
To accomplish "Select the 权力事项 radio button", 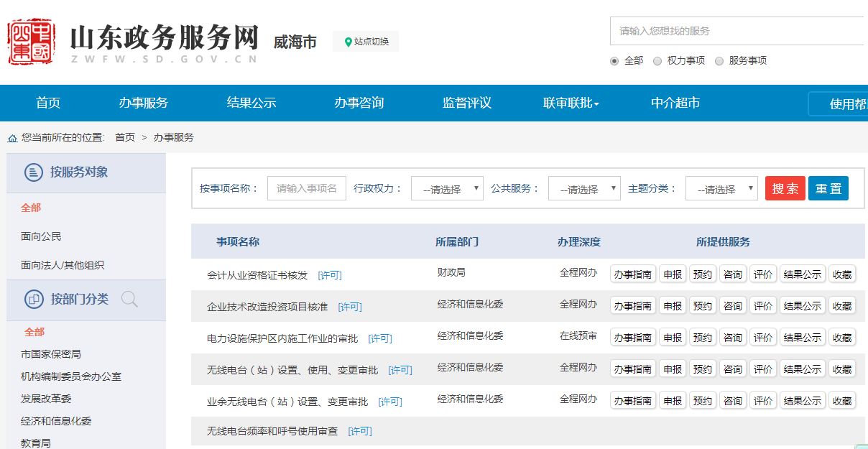I will coord(657,61).
